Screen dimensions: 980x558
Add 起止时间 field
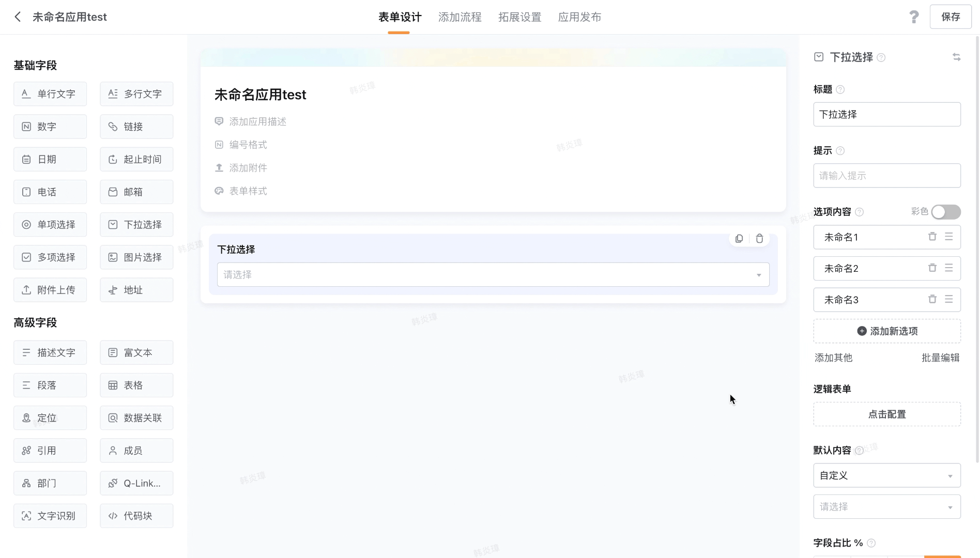point(136,159)
